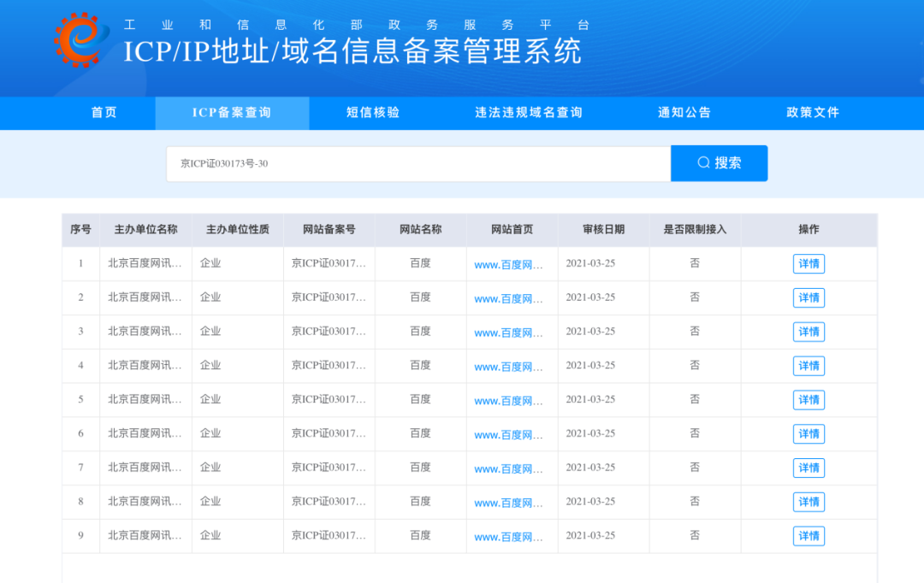Click the 网站备案号 column header
The width and height of the screenshot is (924, 583).
329,229
